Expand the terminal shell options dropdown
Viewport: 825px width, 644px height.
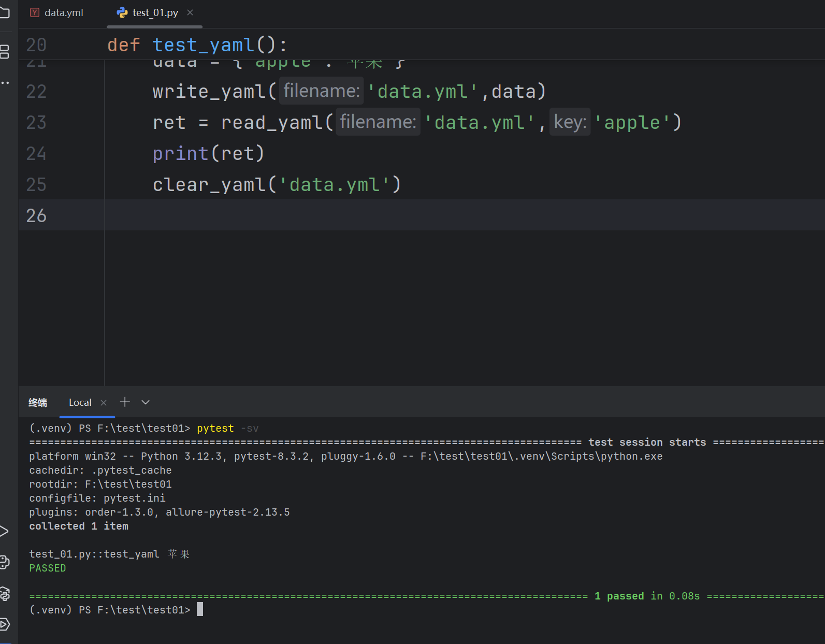pyautogui.click(x=146, y=402)
